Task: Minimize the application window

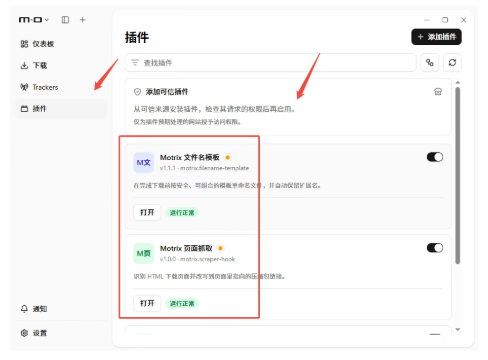Action: click(x=427, y=20)
